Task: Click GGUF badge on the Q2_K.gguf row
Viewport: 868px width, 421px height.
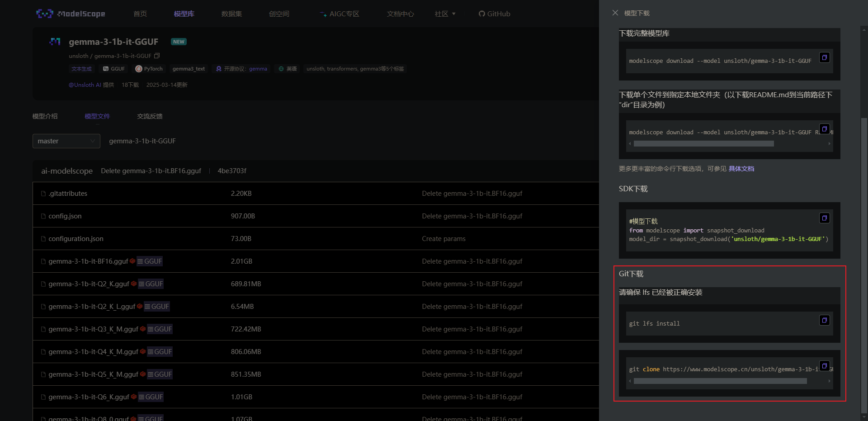Action: [151, 284]
